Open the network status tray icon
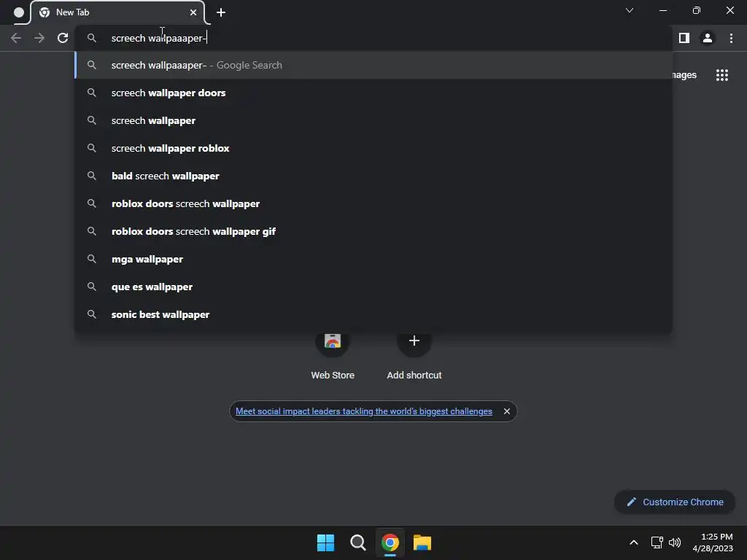The width and height of the screenshot is (747, 560). 657,542
